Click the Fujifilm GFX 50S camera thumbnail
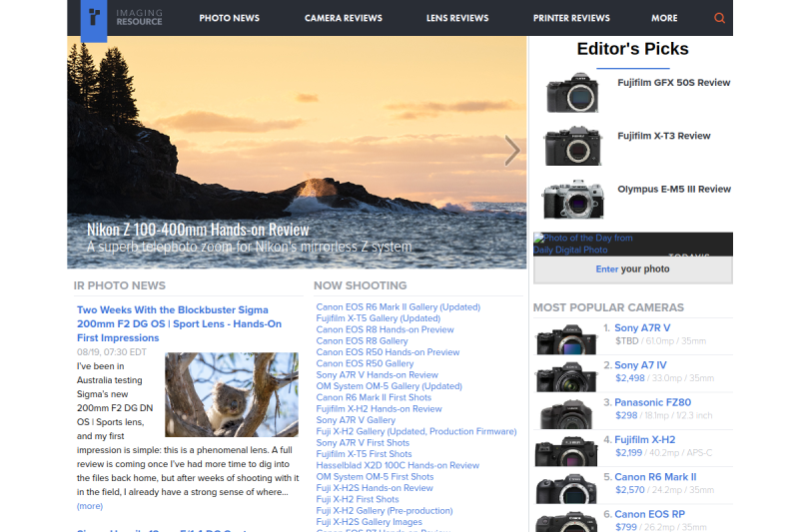The image size is (799, 532). pos(573,93)
